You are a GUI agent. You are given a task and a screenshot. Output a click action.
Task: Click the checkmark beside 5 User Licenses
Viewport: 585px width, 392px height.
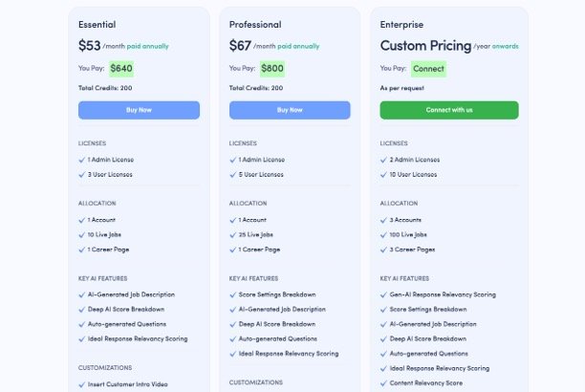tap(232, 175)
